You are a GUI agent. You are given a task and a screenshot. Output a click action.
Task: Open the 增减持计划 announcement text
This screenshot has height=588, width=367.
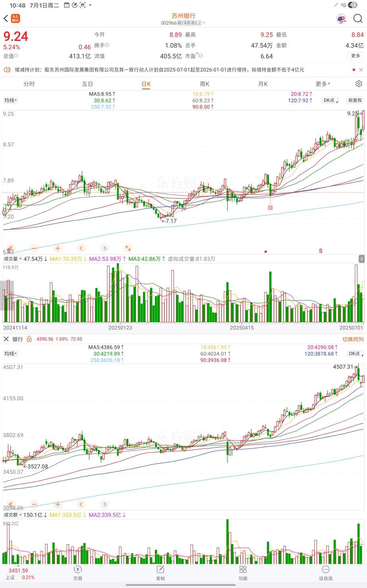159,70
